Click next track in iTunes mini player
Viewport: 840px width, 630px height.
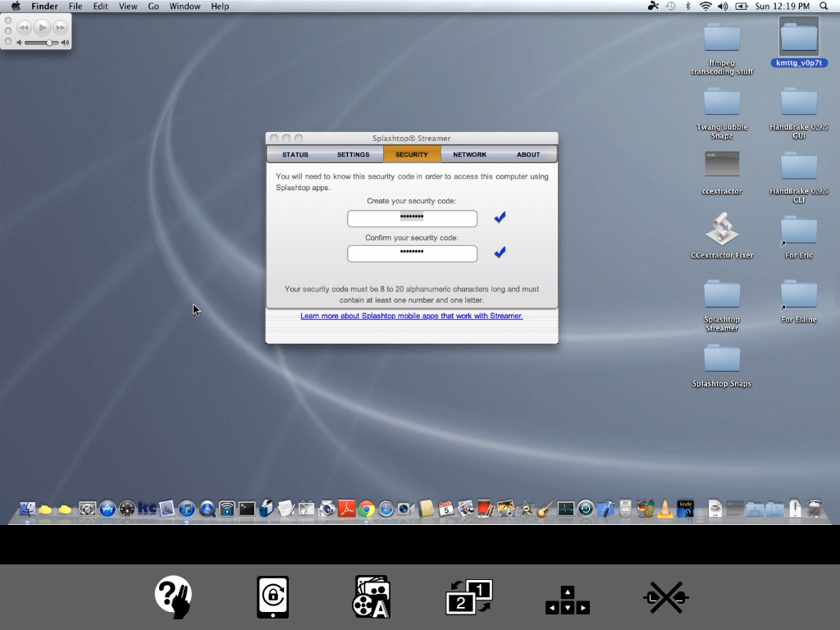(x=61, y=27)
